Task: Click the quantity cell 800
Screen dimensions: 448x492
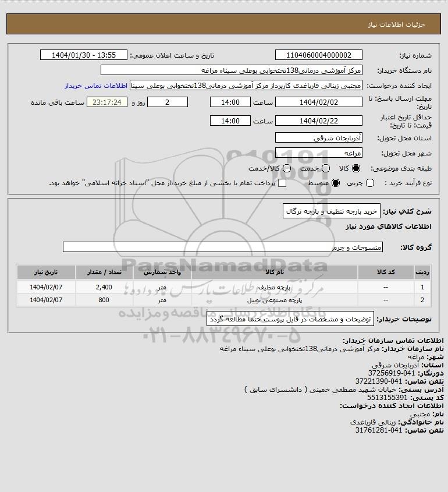Action: (104, 300)
